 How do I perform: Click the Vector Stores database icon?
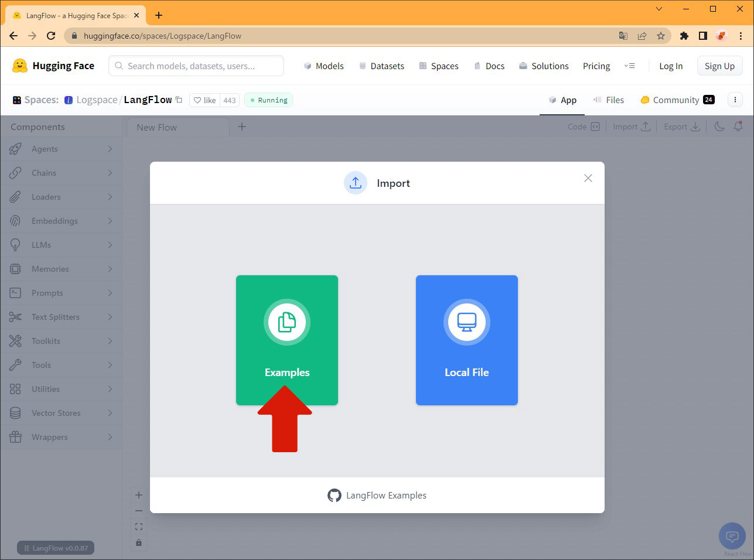click(x=15, y=413)
